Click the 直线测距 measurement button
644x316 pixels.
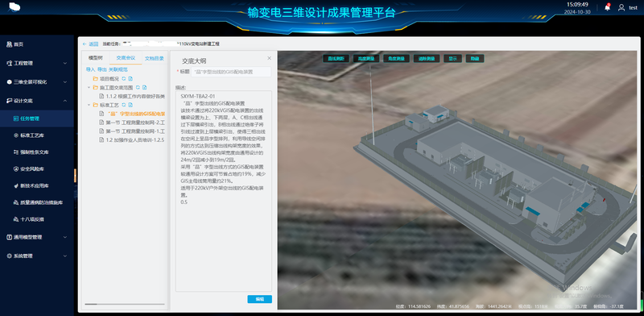pos(336,59)
